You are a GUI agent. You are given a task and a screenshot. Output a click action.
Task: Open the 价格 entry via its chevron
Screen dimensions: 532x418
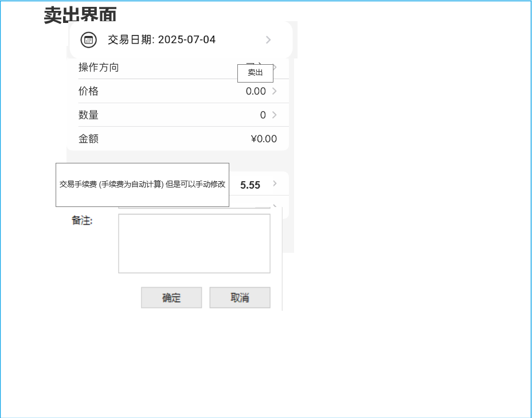(x=274, y=91)
